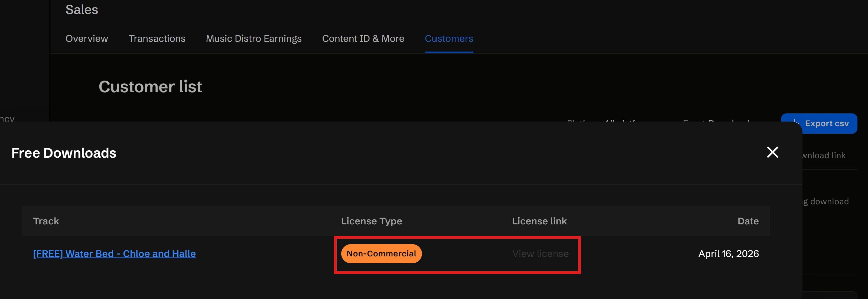Select the Customers tab
The height and width of the screenshot is (299, 868).
(x=449, y=39)
